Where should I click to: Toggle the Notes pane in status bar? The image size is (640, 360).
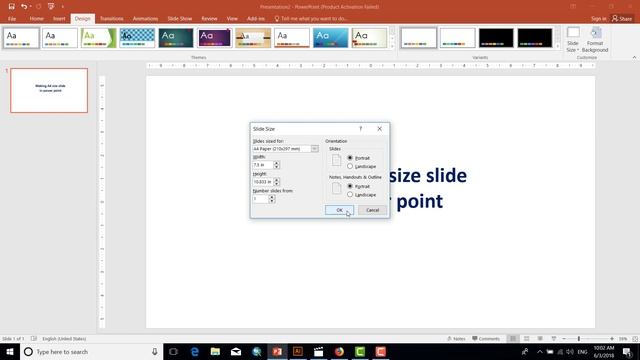click(456, 339)
